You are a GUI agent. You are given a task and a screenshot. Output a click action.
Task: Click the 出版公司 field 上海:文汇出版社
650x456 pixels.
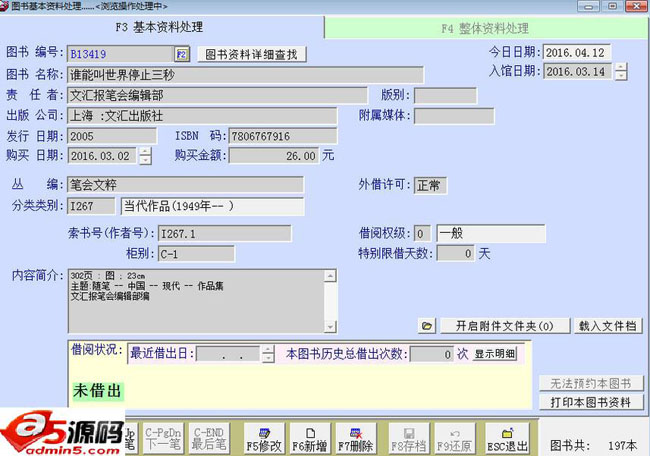pos(202,116)
